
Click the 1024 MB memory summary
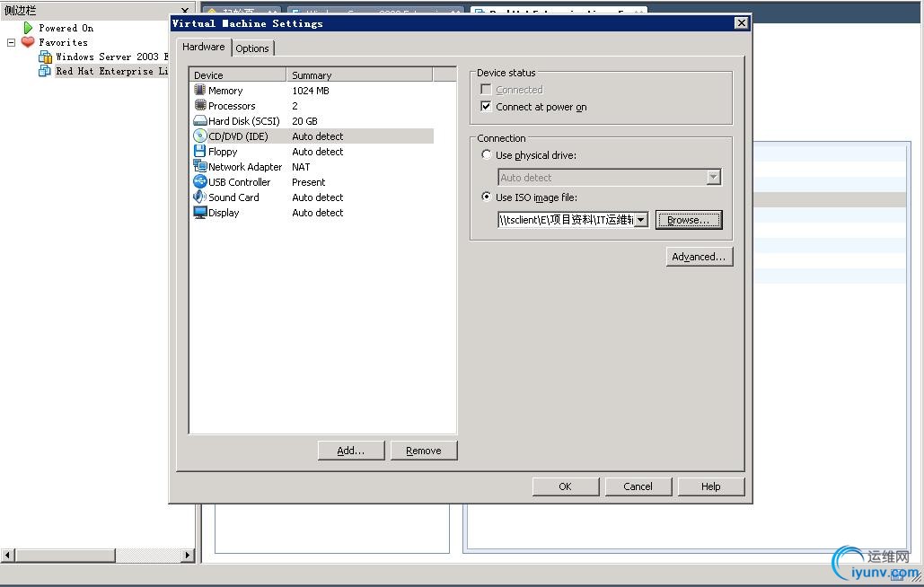(311, 90)
